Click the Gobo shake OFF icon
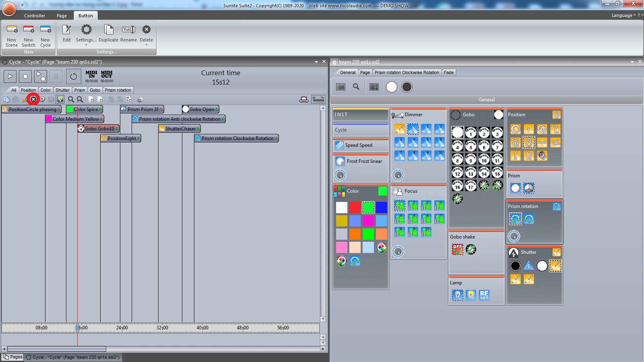The width and height of the screenshot is (644, 362). tap(458, 249)
